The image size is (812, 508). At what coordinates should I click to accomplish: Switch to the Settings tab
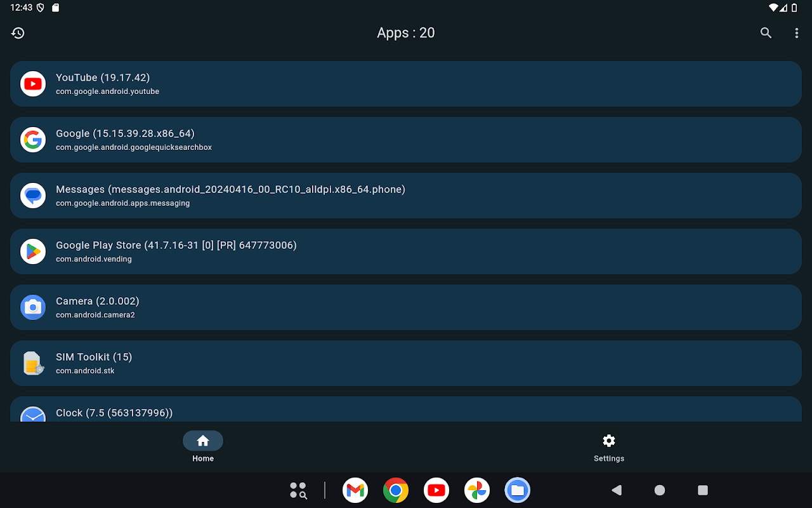click(609, 447)
